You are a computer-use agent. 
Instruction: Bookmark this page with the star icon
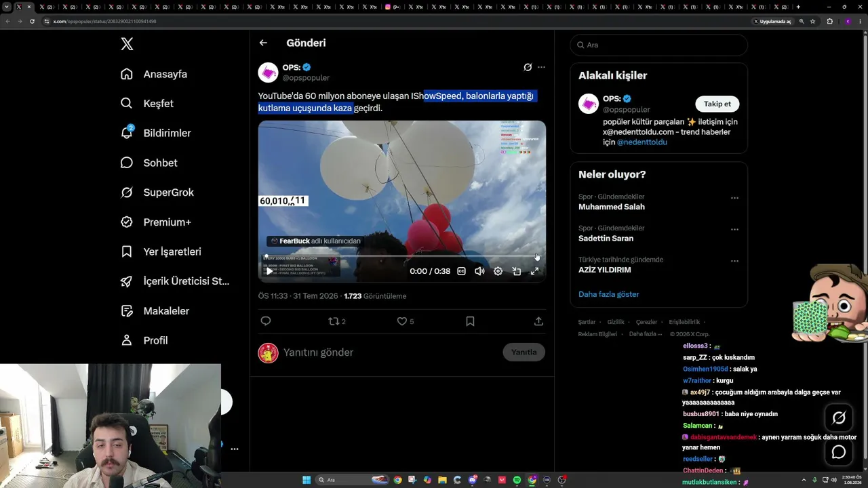[x=812, y=21]
